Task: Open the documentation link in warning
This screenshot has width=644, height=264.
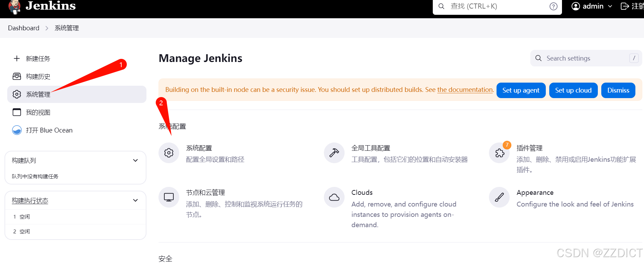Action: click(x=465, y=89)
